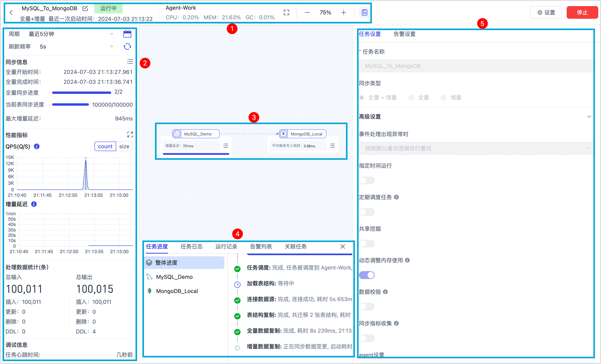This screenshot has height=364, width=601.
Task: Click the fit-to-screen collapse icon
Action: [286, 12]
